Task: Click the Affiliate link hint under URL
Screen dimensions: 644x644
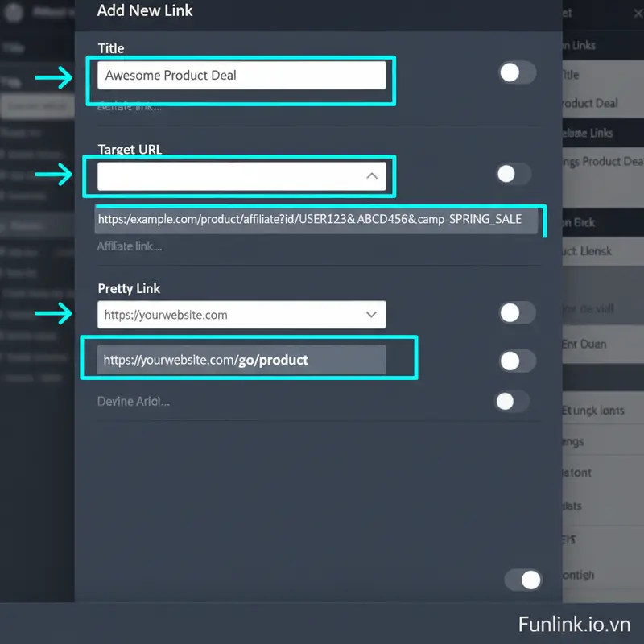Action: point(130,246)
